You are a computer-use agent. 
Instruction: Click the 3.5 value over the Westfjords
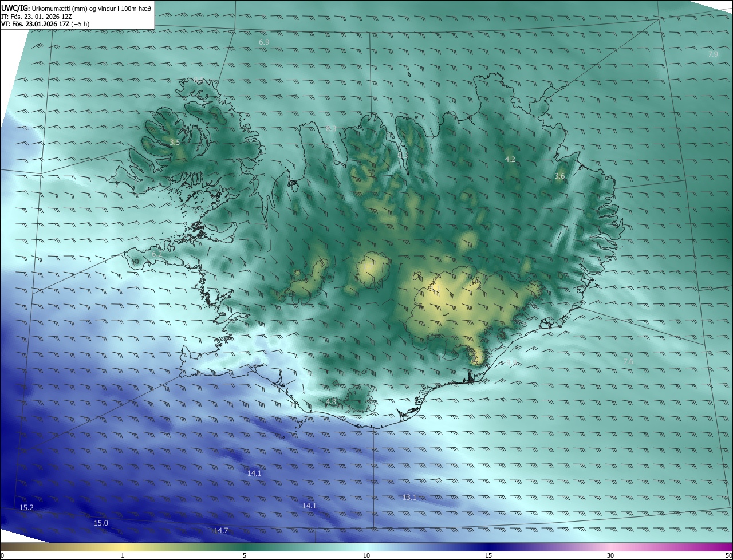(175, 142)
